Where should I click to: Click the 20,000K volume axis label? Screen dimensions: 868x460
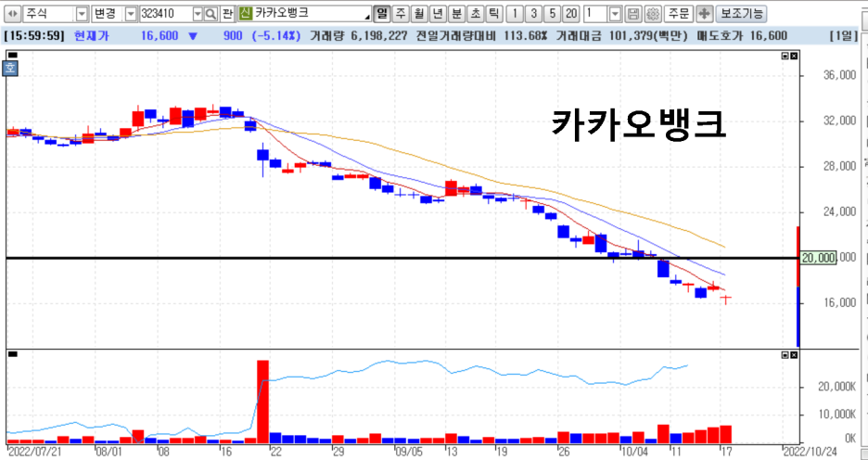click(837, 387)
